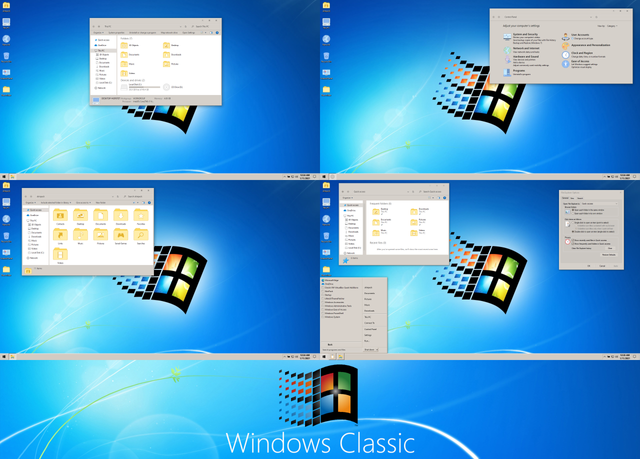Screen dimensions: 640x459
Task: Click the Clear button for File Explorer history
Action: coord(610,248)
